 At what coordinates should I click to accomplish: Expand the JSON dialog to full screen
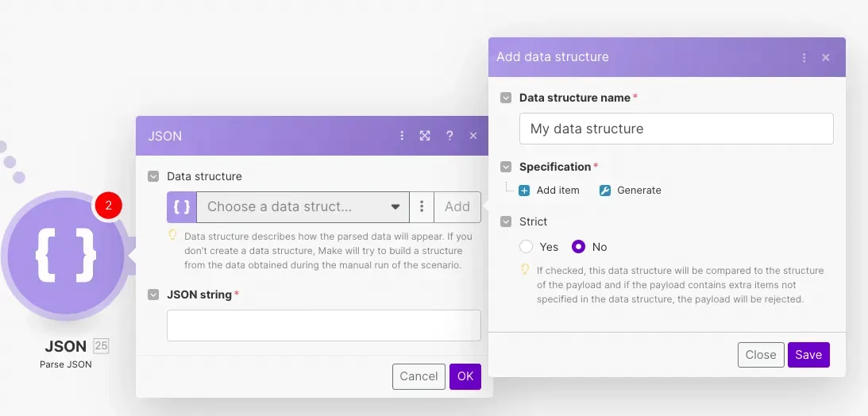(425, 136)
